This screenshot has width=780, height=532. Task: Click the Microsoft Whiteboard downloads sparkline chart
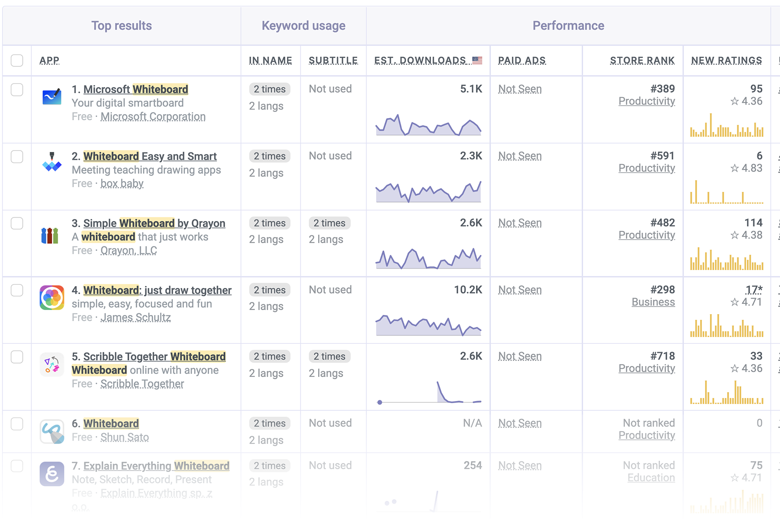pyautogui.click(x=428, y=125)
